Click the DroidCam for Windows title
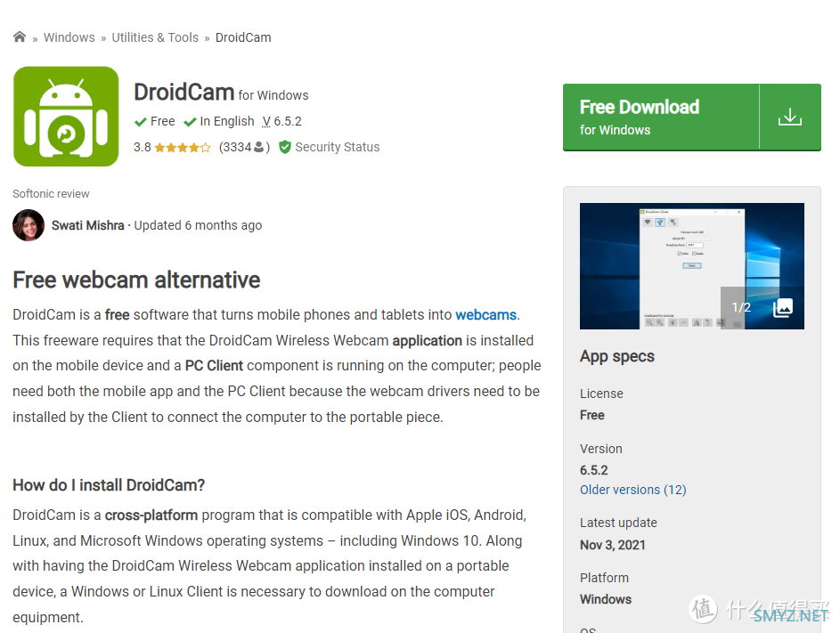This screenshot has height=633, width=840. [x=221, y=93]
